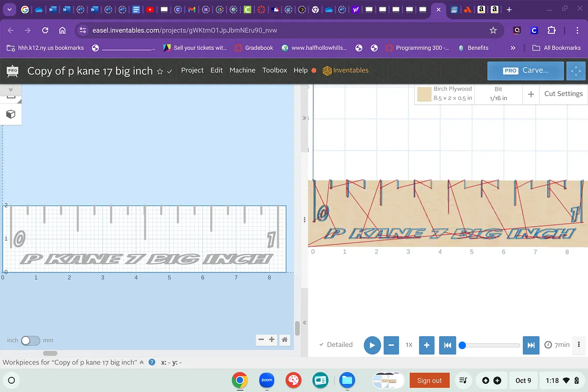Toggle units between inch and mm

(30, 340)
